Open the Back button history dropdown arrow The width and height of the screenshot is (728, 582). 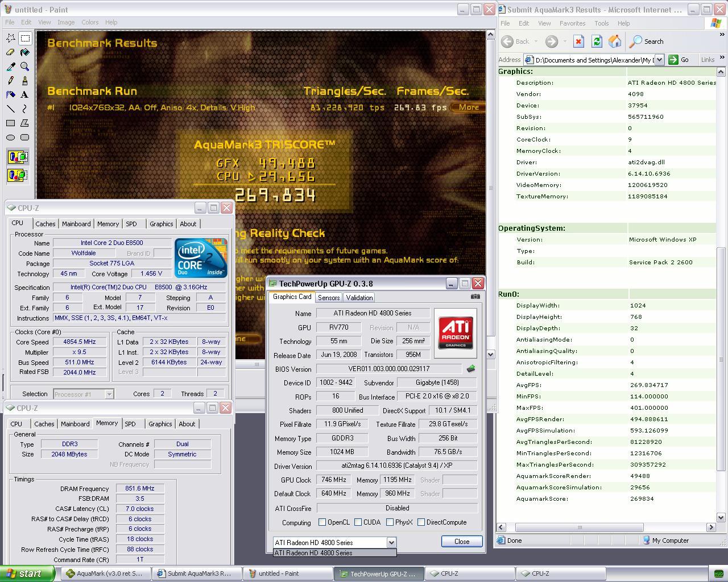point(536,41)
